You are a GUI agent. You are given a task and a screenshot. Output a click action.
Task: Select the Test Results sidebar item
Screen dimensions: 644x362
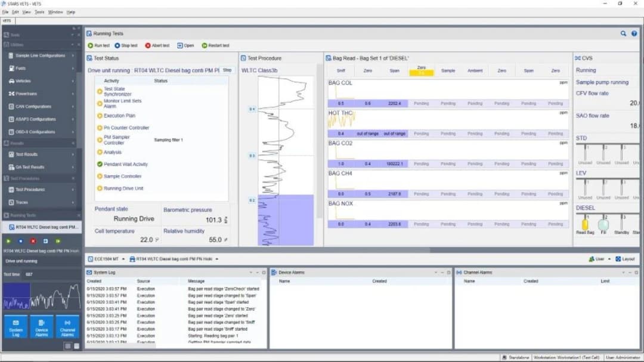(x=41, y=154)
